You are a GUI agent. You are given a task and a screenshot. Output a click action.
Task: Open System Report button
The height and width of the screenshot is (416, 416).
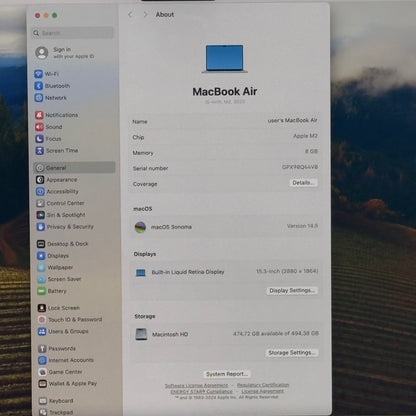227,374
